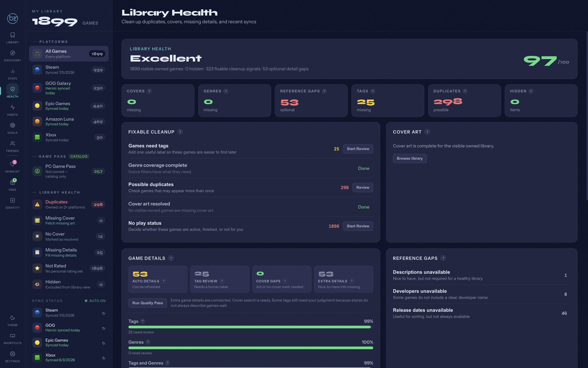Review possible duplicates
Image resolution: width=588 pixels, height=368 pixels.
[363, 187]
